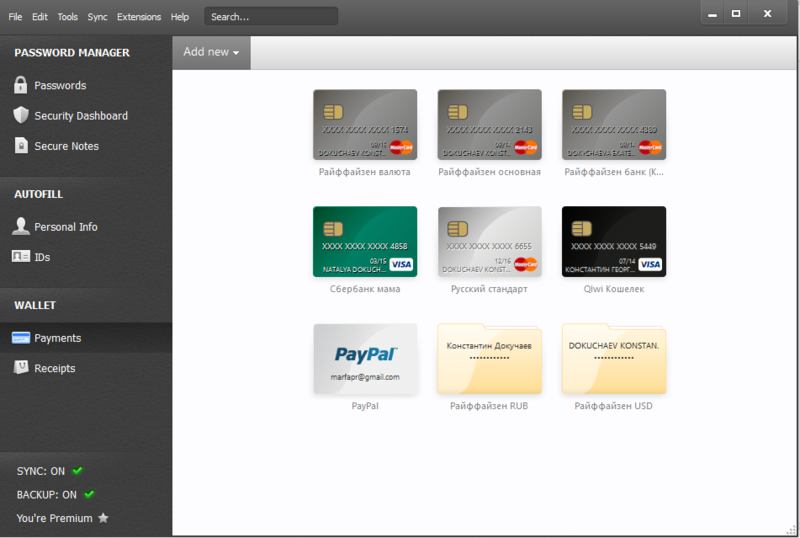800x538 pixels.
Task: Open the Константин Докучаев bank account folder
Action: pyautogui.click(x=489, y=358)
